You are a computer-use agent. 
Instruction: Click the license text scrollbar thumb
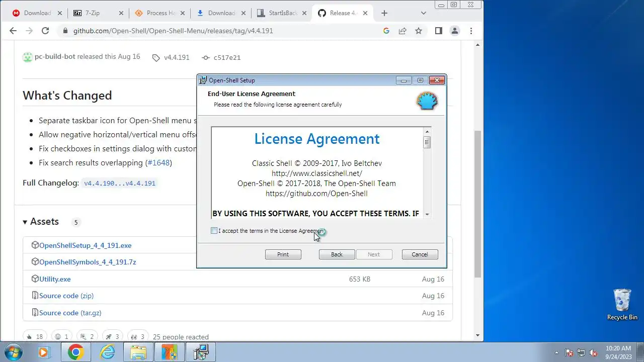tap(427, 143)
